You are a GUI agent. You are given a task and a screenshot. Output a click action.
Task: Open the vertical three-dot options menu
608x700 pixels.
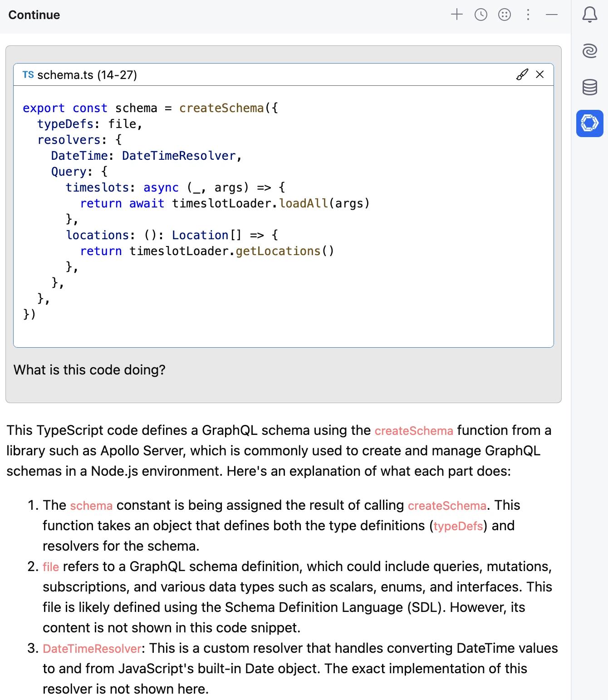coord(528,15)
